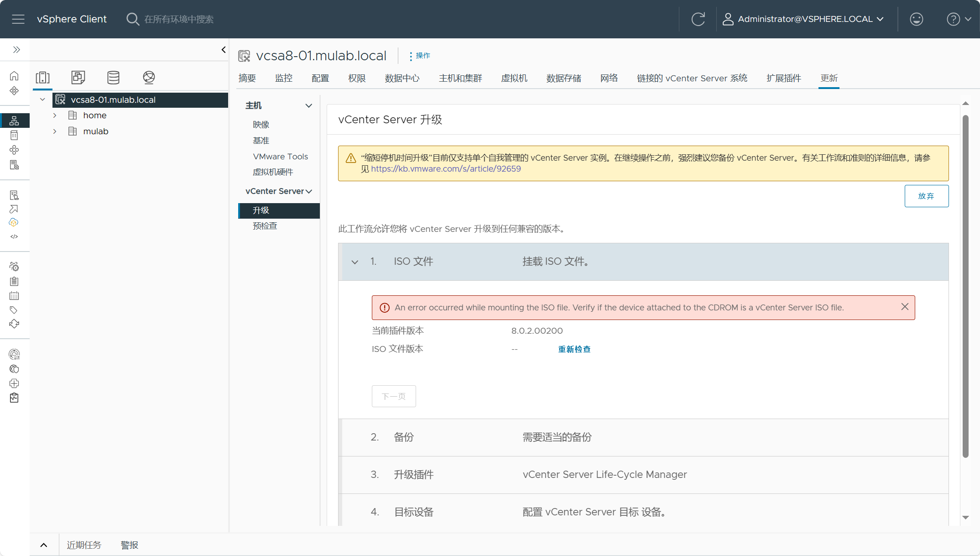Click the 放弃 button
The height and width of the screenshot is (556, 980).
click(x=926, y=196)
